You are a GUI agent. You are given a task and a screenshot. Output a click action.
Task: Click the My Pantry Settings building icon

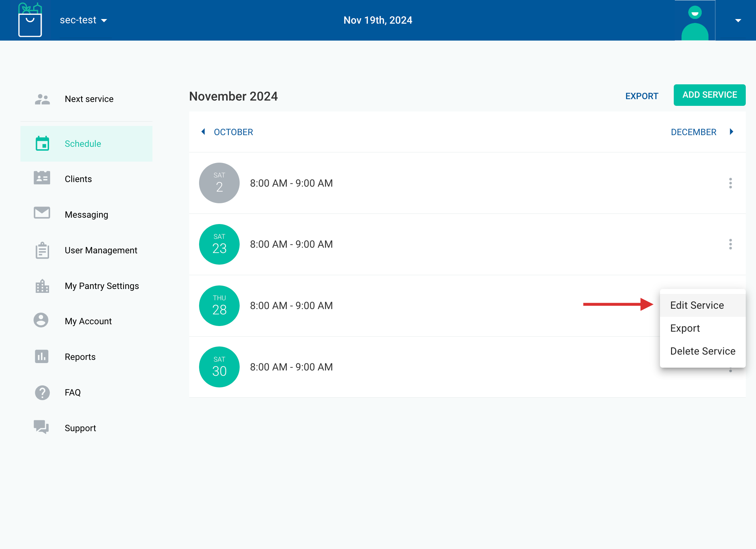tap(42, 286)
